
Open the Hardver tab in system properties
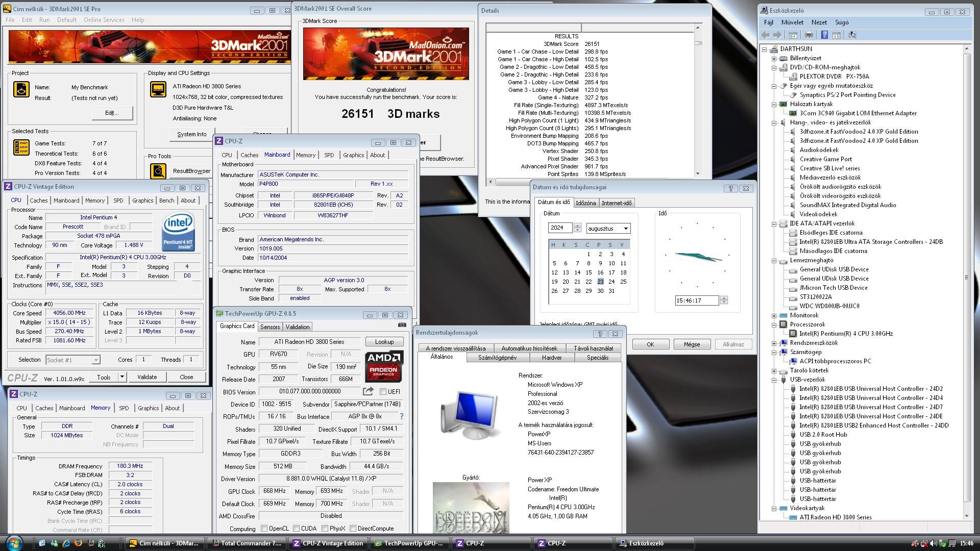coord(551,358)
